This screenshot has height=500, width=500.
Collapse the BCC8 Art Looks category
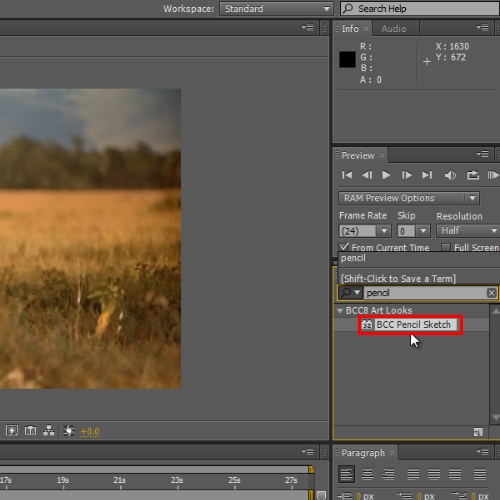[x=340, y=311]
